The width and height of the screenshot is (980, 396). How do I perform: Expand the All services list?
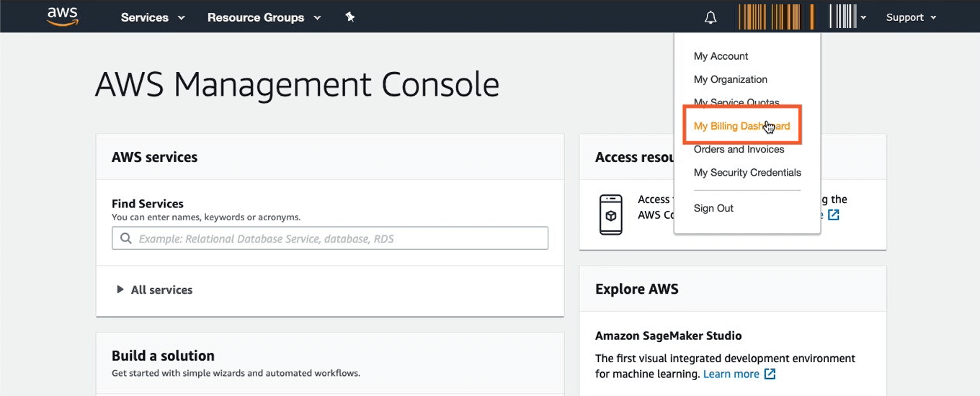(155, 289)
